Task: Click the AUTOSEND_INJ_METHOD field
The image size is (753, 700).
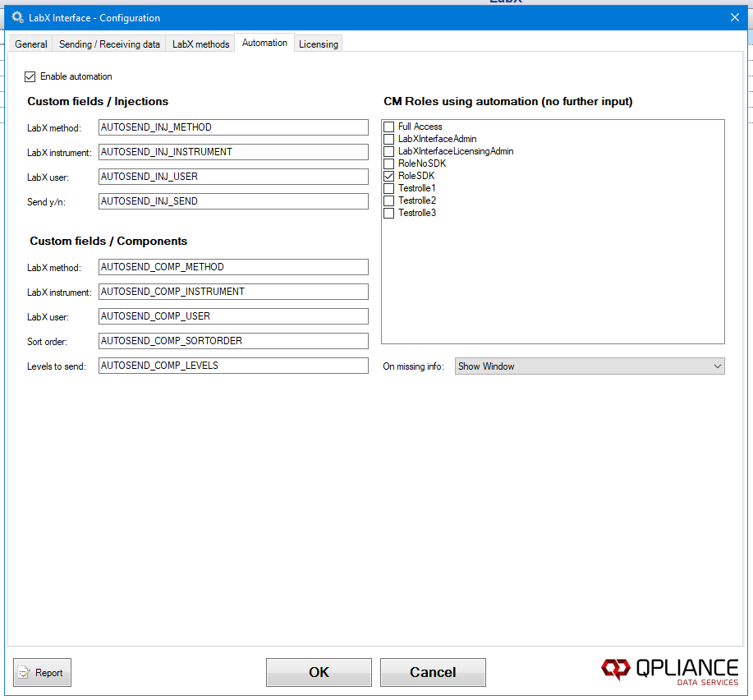Action: [233, 127]
